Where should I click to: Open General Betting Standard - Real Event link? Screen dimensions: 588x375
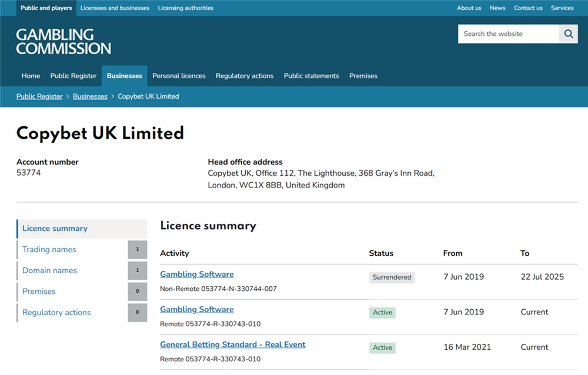click(233, 344)
